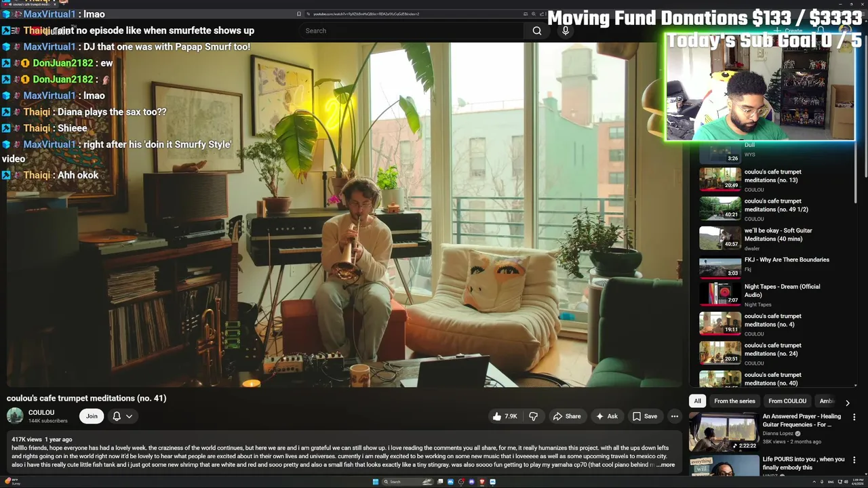Open options menu for An Answered Prayer

(x=854, y=417)
